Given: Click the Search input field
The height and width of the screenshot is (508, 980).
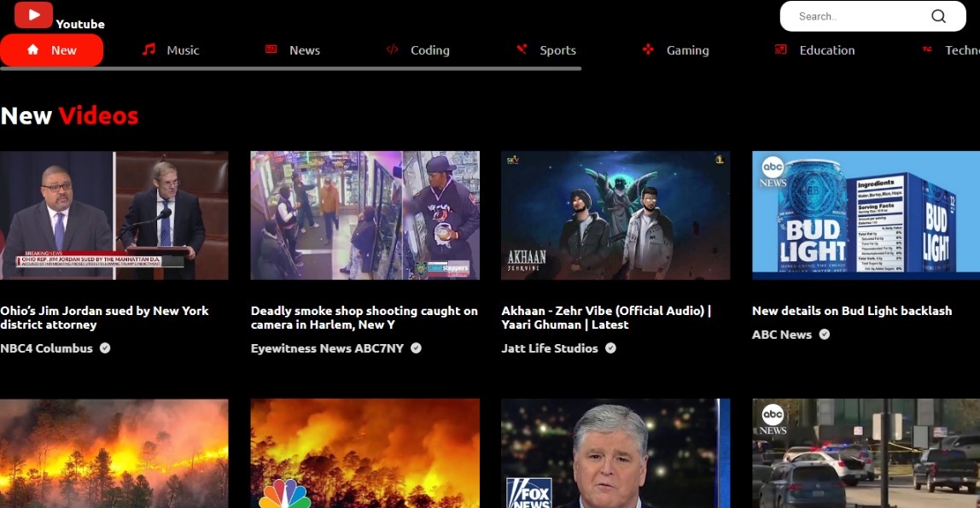Looking at the screenshot, I should coord(861,16).
